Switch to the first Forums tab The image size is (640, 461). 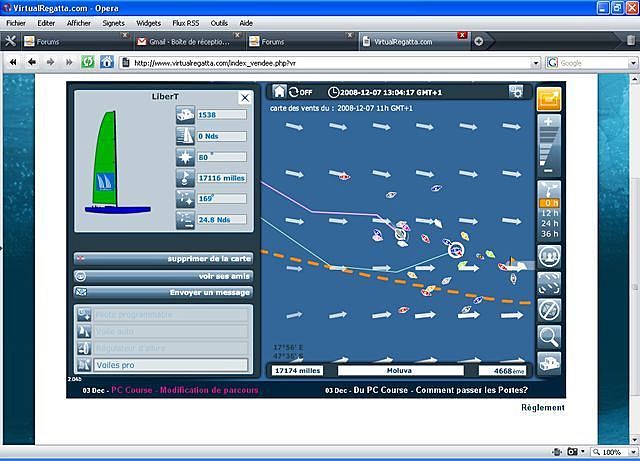73,42
